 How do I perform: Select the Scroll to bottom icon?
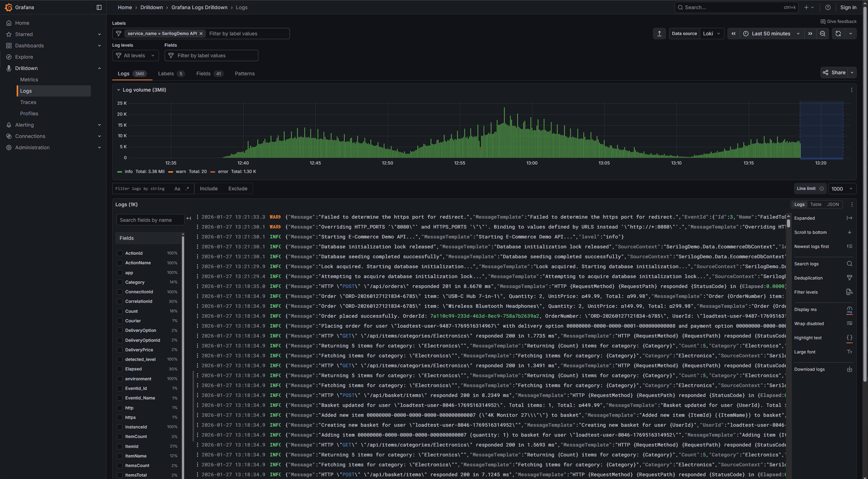click(x=849, y=232)
